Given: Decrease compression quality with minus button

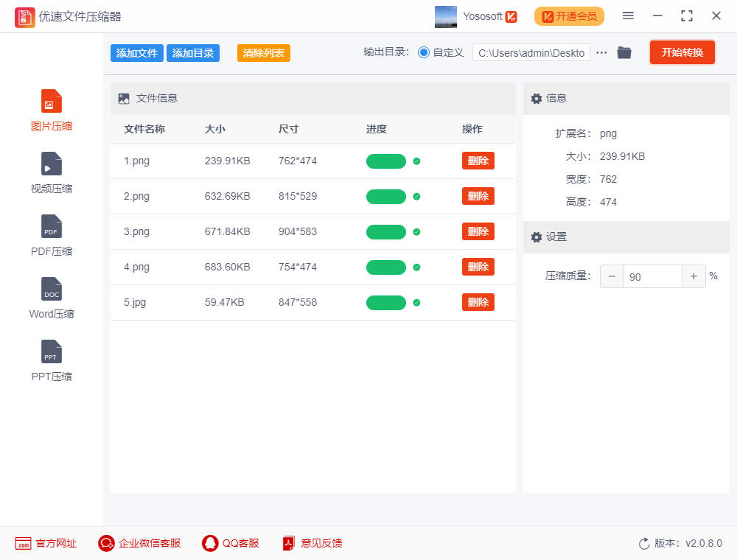Looking at the screenshot, I should pyautogui.click(x=612, y=276).
